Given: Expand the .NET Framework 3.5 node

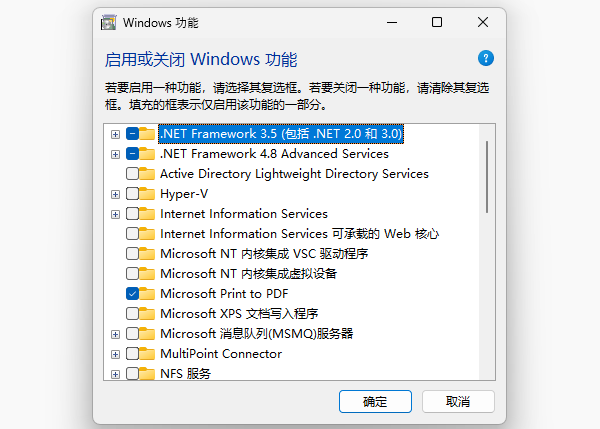Looking at the screenshot, I should point(116,134).
